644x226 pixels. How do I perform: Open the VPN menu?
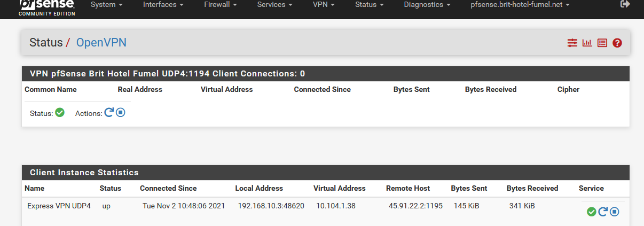(324, 4)
